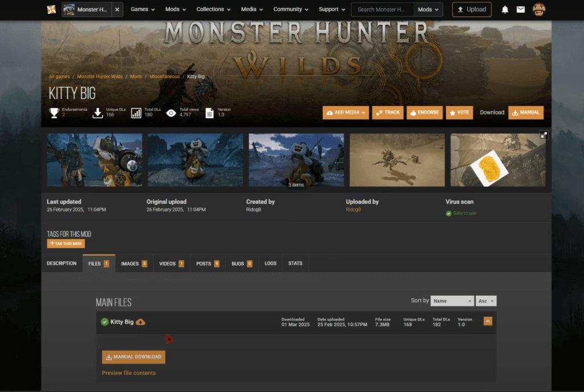Viewport: 584px width, 392px height.
Task: Go to Mods breadcrumb link
Action: (x=136, y=76)
